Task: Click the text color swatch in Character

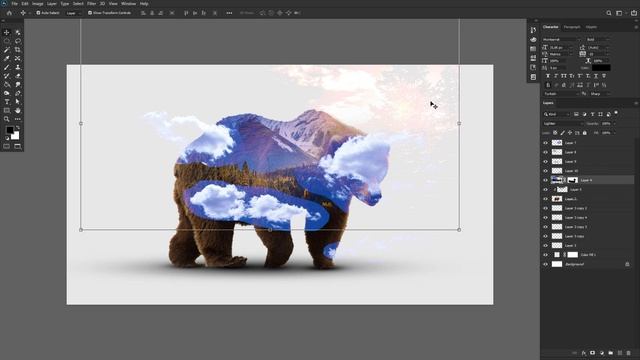Action: point(601,68)
